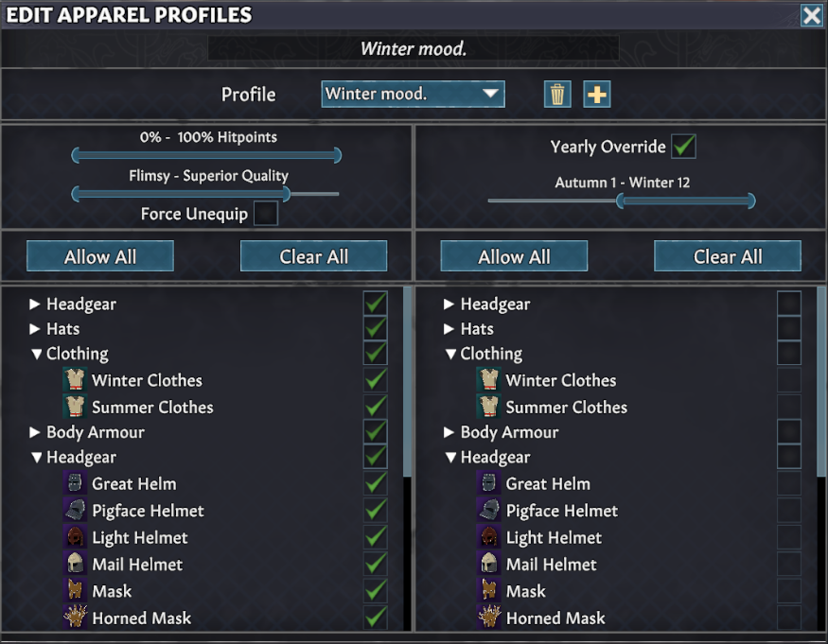This screenshot has height=644, width=828.
Task: Enable the Force Unequip checkbox
Action: tap(266, 214)
